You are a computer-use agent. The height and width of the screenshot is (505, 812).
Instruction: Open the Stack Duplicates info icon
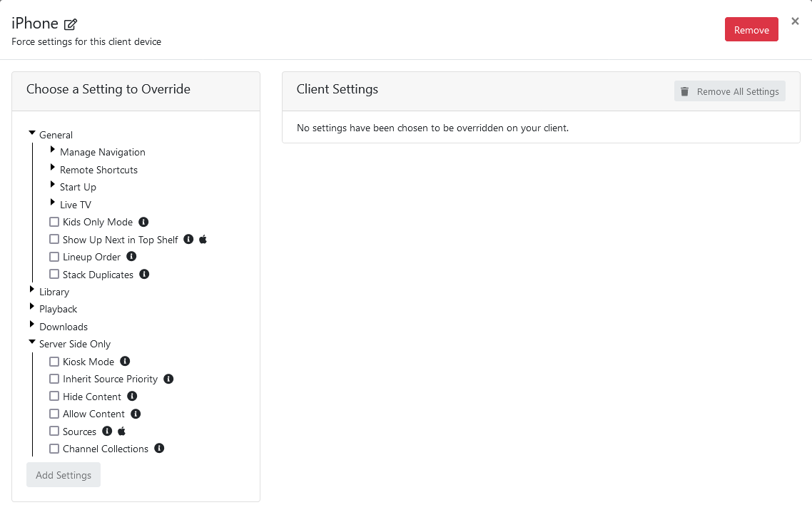[x=144, y=274]
